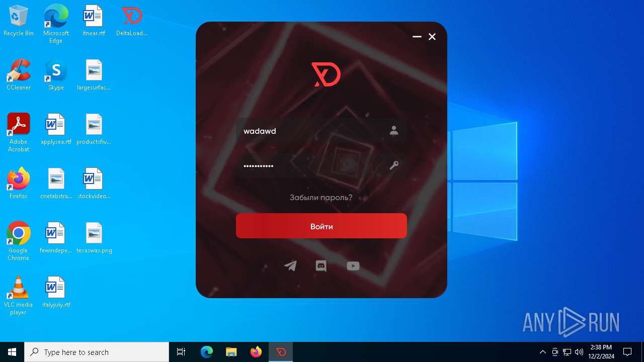Viewport: 644px width, 362px height.
Task: Open the volume control in system tray
Action: point(579,352)
